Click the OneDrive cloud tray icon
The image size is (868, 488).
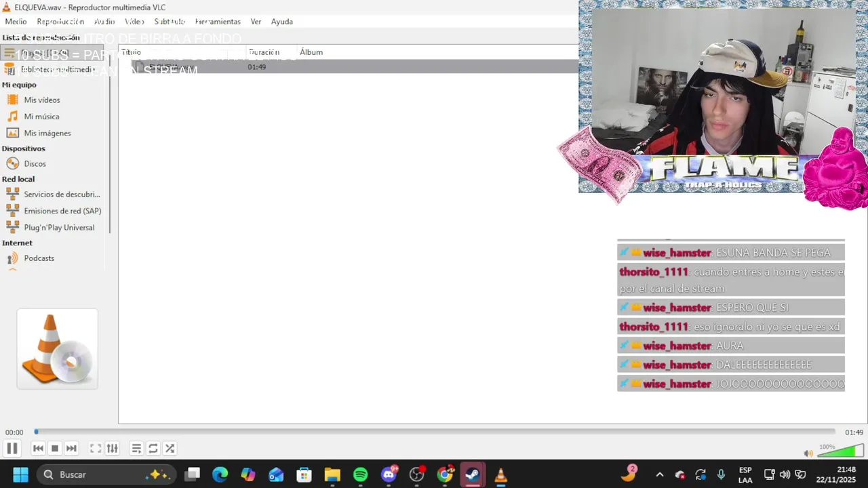coord(679,474)
